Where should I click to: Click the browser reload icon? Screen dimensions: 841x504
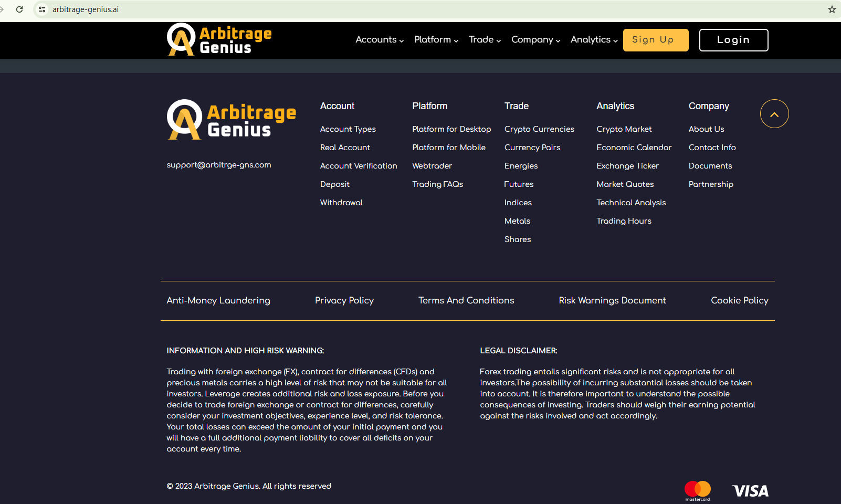click(x=19, y=9)
